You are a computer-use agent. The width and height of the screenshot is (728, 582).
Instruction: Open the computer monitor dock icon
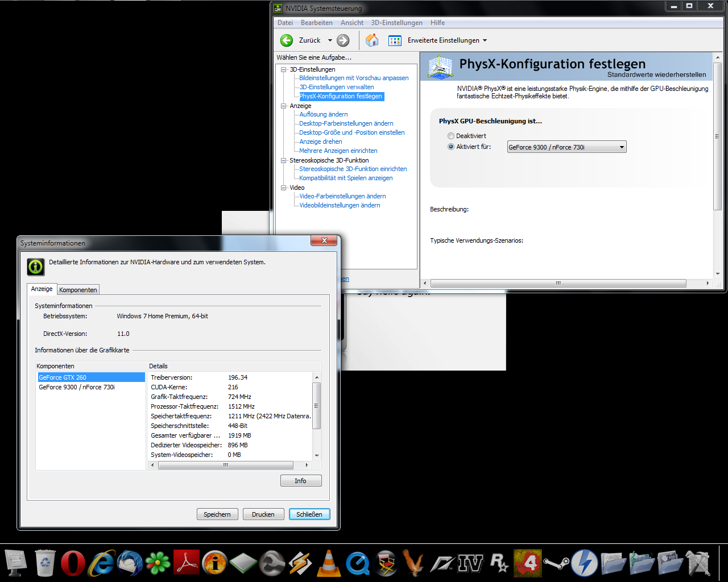pos(16,563)
